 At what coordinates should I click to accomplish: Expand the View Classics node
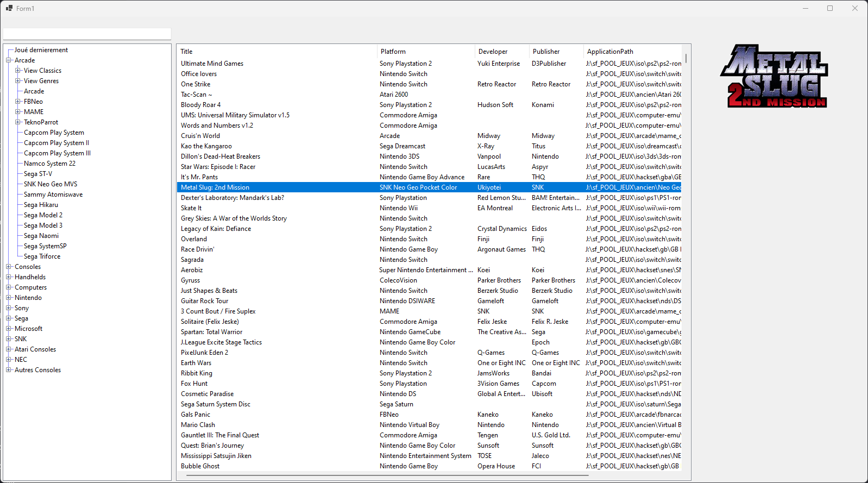point(18,71)
